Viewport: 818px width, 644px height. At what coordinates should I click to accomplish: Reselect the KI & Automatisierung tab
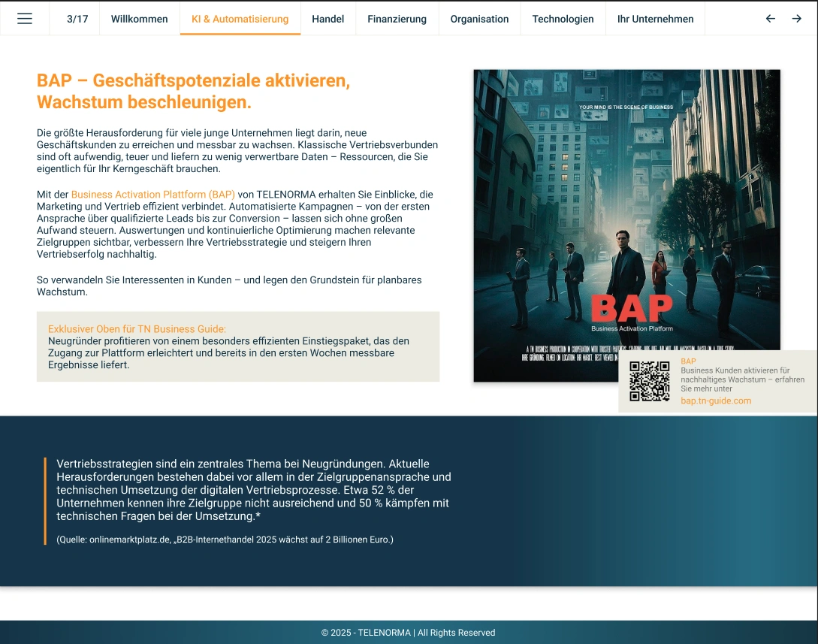(240, 19)
